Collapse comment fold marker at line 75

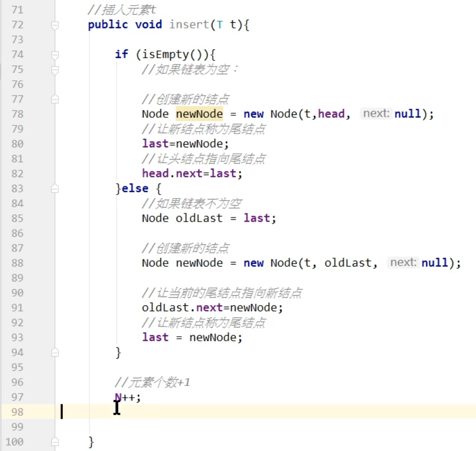pos(55,70)
